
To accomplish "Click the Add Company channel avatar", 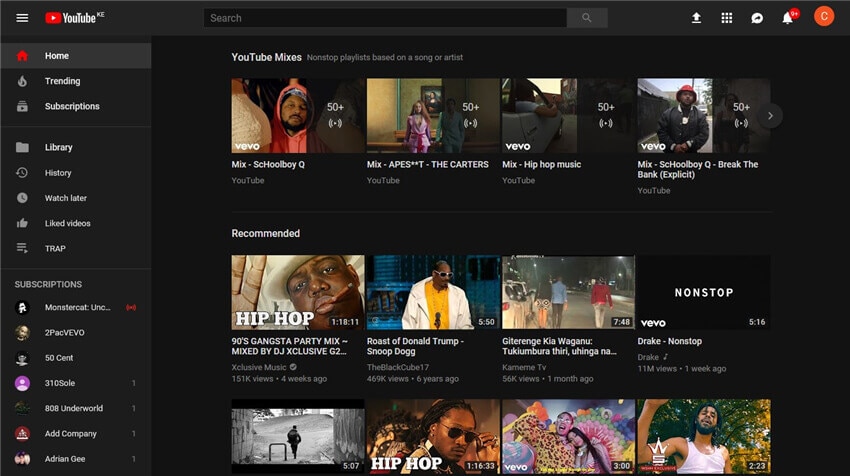I will (22, 434).
